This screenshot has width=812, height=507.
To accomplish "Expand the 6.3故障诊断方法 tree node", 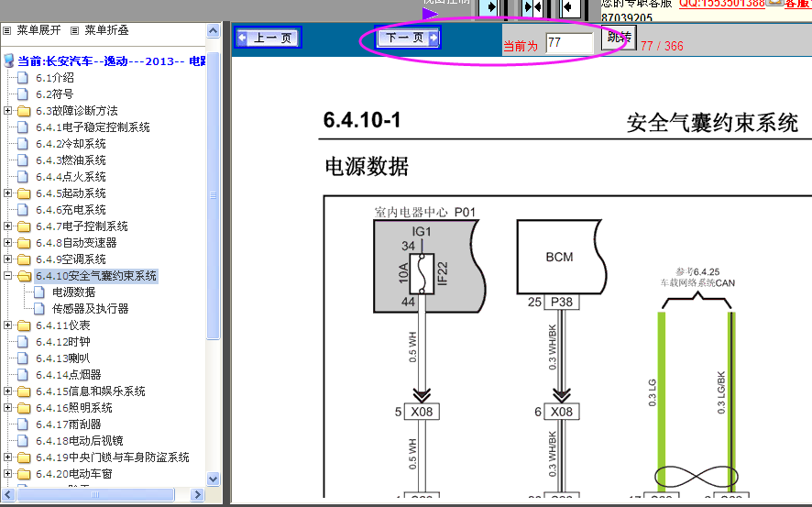I will (7, 110).
